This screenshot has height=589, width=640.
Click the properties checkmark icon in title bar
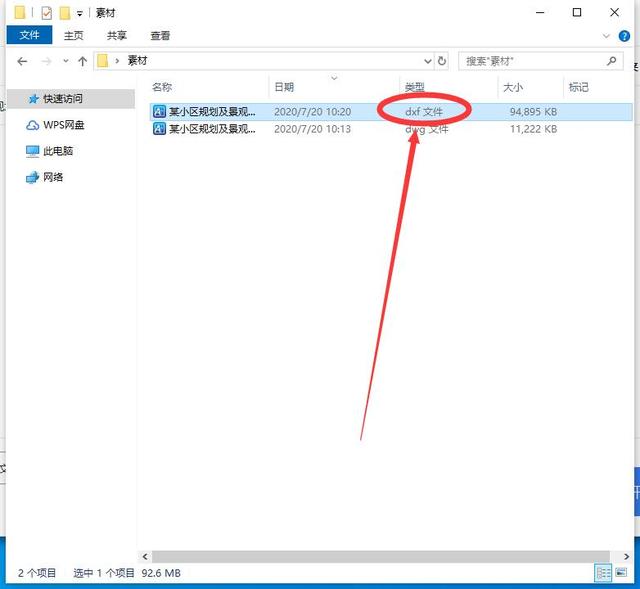[x=47, y=13]
